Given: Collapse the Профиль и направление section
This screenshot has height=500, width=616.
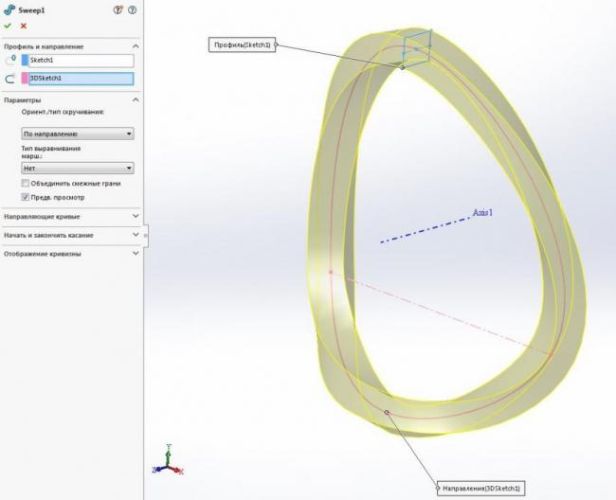Looking at the screenshot, I should click(x=136, y=46).
